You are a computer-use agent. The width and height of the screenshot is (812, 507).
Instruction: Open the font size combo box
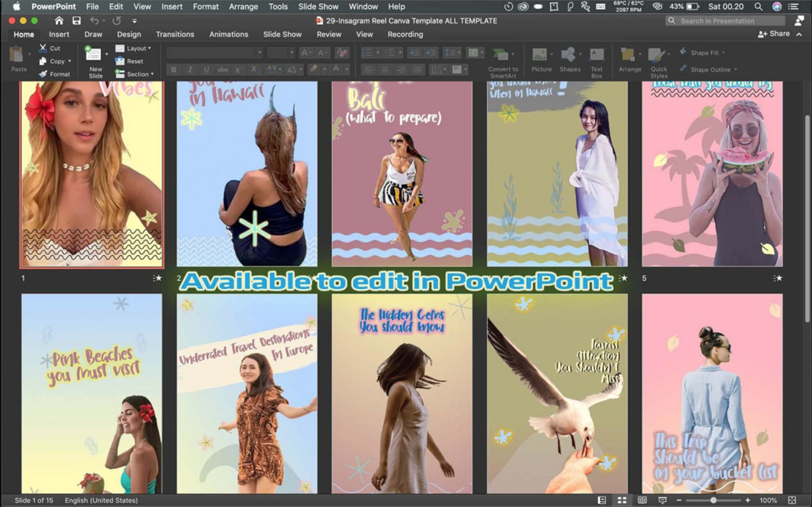[x=280, y=52]
